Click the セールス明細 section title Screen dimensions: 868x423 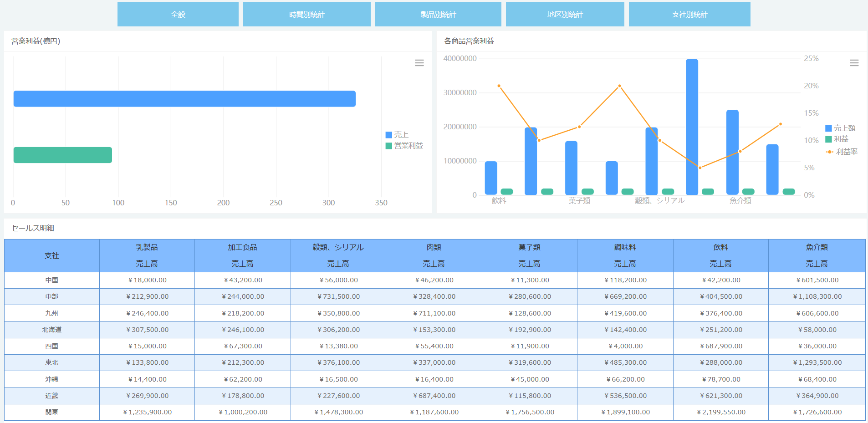tap(32, 228)
